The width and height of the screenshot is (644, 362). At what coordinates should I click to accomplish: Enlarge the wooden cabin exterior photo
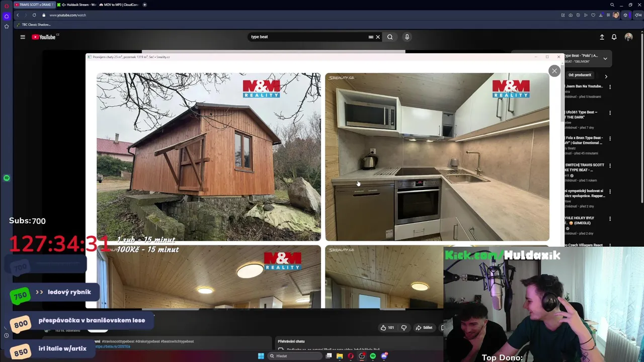click(x=209, y=157)
